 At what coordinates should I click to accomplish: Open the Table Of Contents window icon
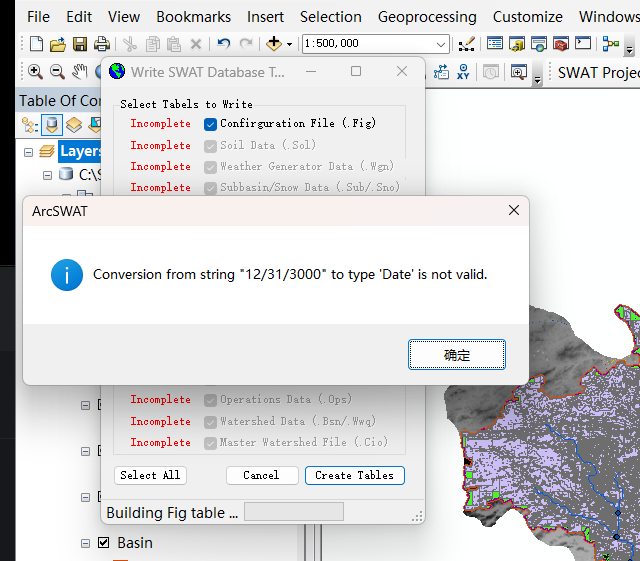495,43
